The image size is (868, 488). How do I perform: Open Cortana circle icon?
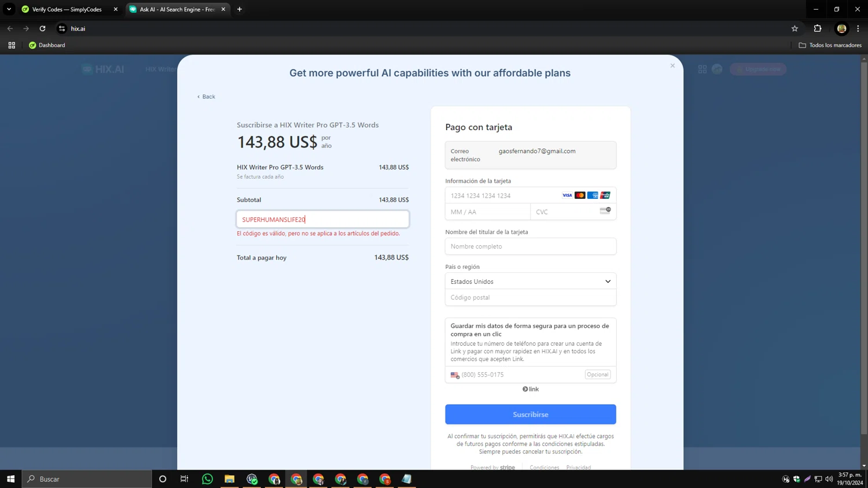[163, 479]
